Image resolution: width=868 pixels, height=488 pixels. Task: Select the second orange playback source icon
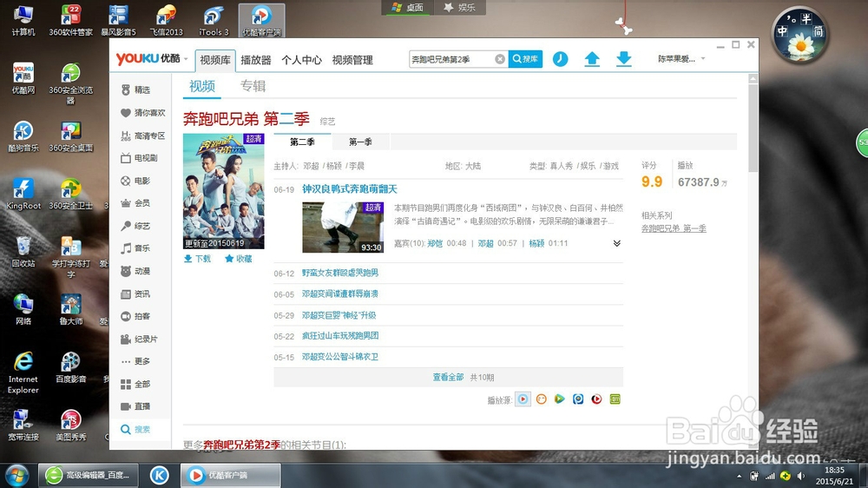[x=542, y=399]
